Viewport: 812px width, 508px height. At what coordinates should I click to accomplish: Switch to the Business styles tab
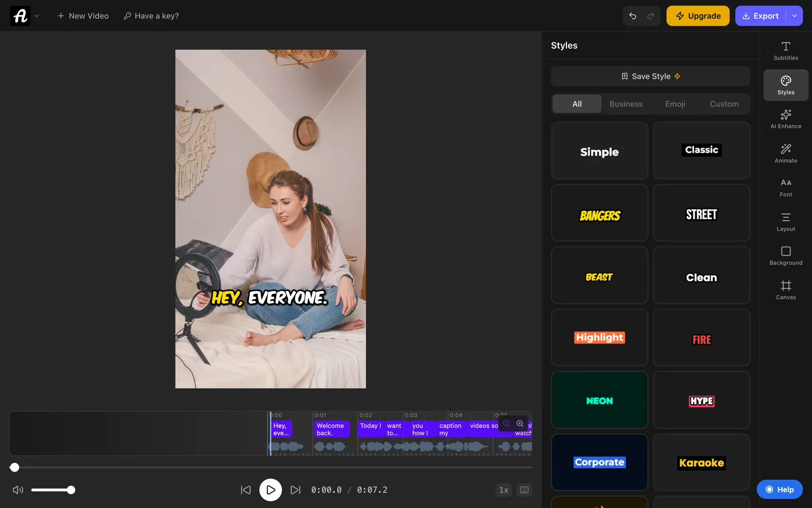tap(626, 104)
